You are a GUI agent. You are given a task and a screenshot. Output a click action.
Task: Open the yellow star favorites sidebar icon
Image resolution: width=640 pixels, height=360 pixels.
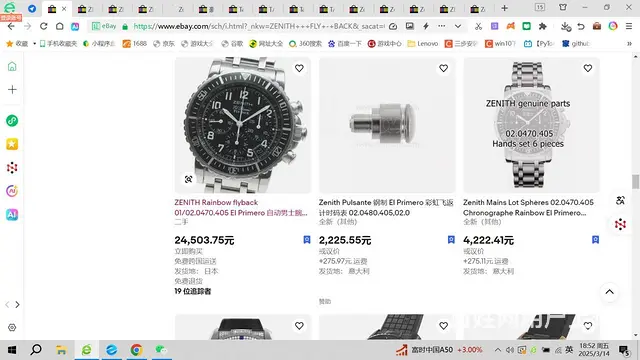pos(12,144)
